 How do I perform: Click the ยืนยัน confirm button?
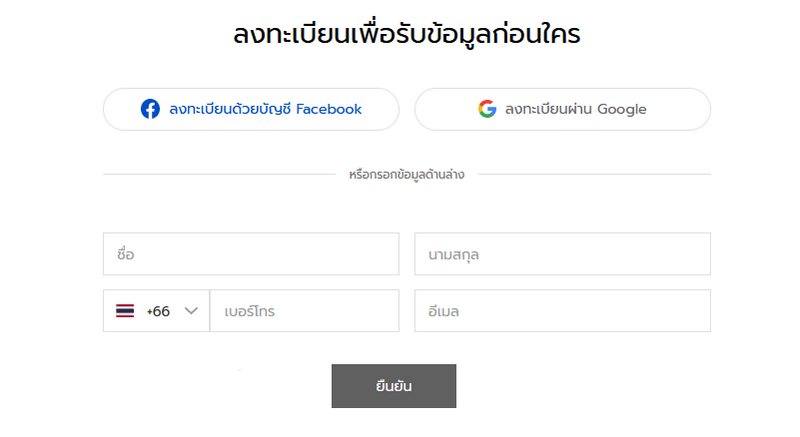394,386
